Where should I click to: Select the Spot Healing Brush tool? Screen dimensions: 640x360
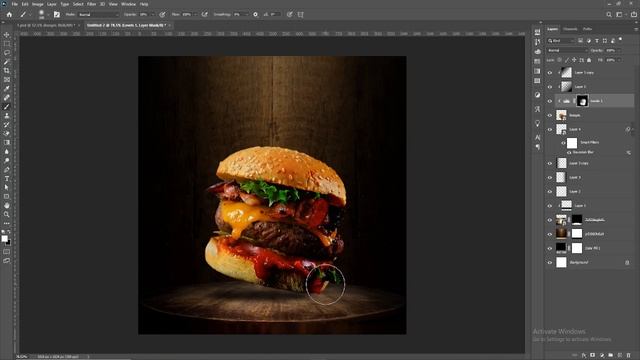pyautogui.click(x=7, y=98)
